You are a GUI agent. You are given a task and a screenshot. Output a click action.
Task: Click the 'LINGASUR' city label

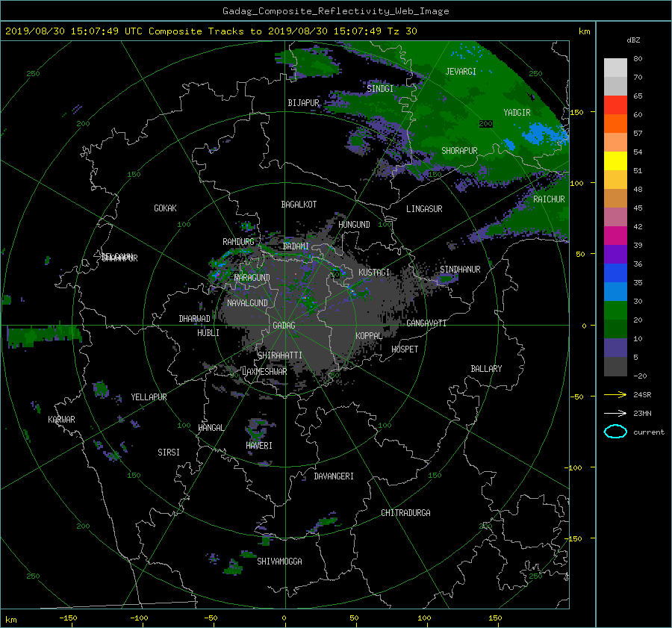point(424,209)
